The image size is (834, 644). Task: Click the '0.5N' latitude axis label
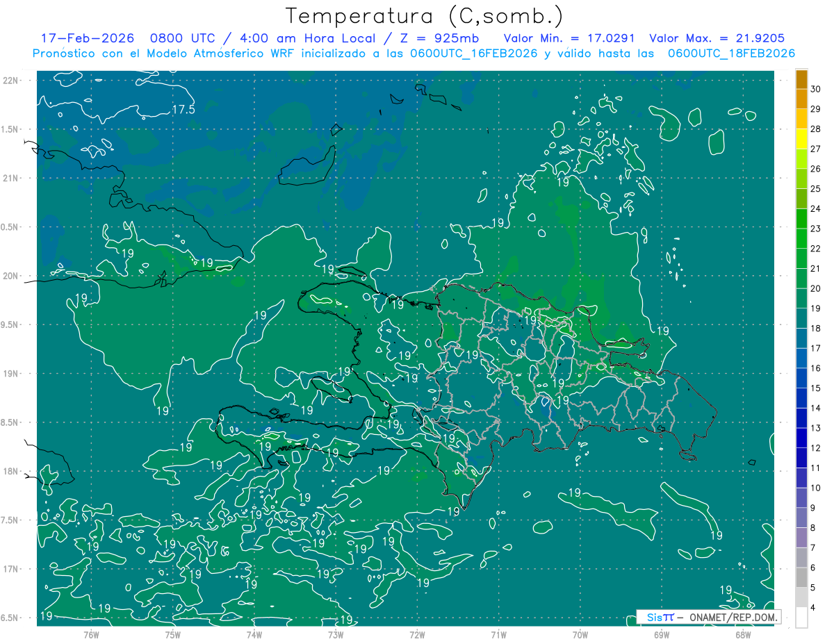10,227
